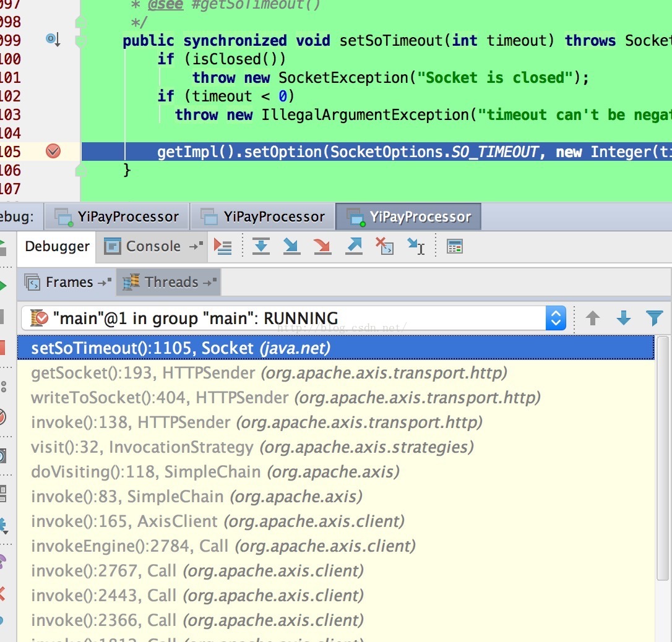Viewport: 672px width, 642px height.
Task: Click Show Execution Point icon
Action: 222,247
